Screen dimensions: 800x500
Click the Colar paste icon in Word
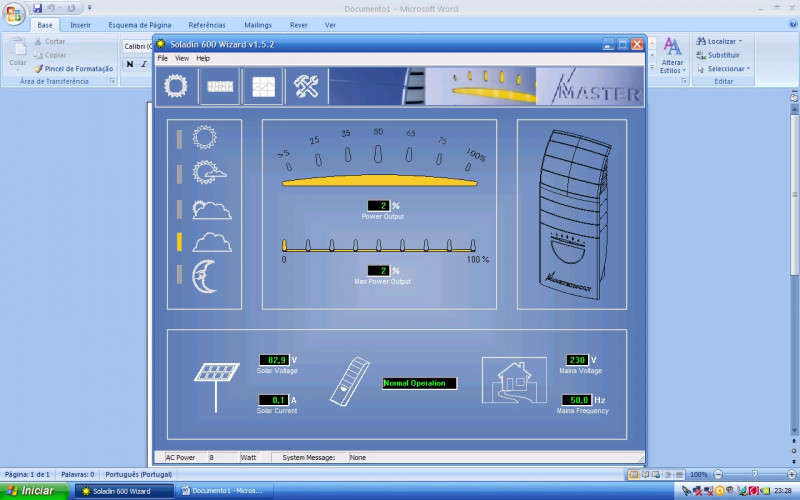click(18, 47)
